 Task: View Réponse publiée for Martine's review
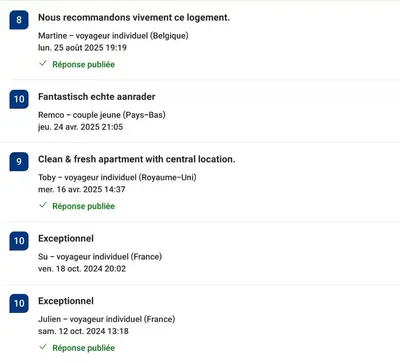(84, 64)
